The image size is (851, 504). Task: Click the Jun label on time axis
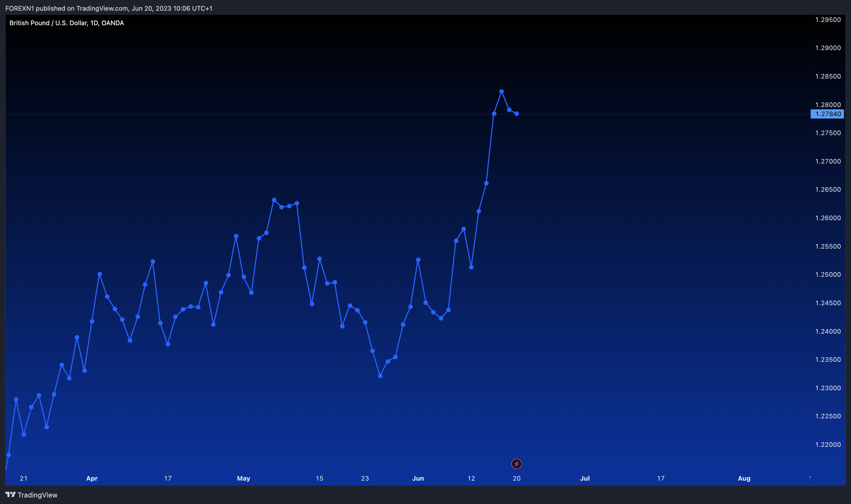coord(418,478)
